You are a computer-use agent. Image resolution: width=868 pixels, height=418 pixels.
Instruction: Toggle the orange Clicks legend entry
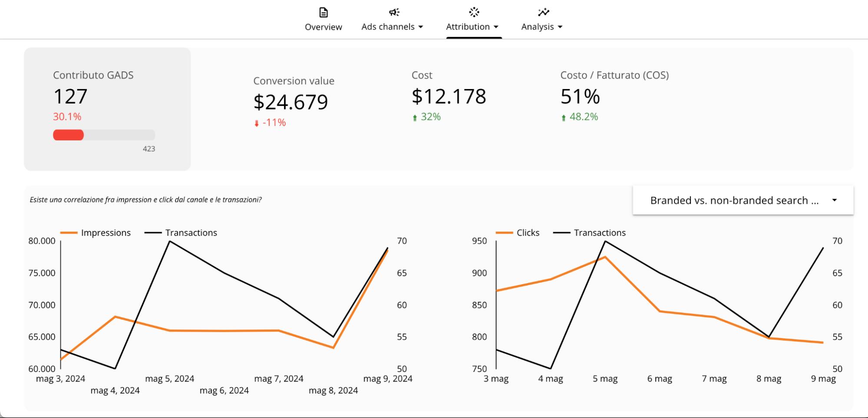click(x=518, y=233)
